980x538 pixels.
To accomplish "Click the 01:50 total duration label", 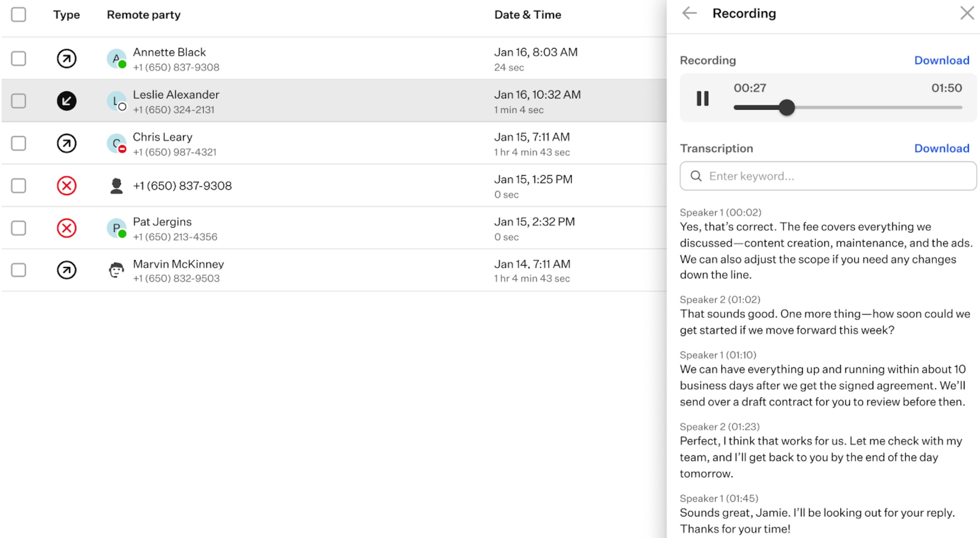I will point(947,88).
